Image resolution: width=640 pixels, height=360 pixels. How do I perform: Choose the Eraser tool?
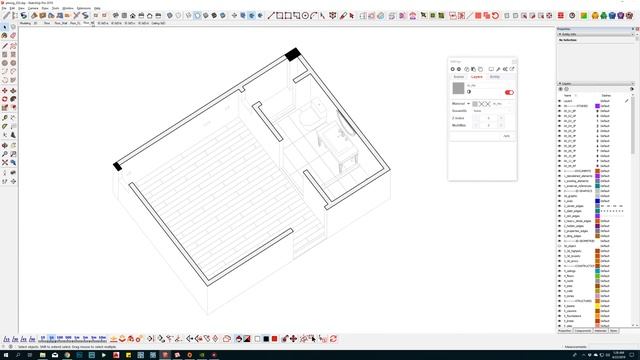(x=13, y=36)
